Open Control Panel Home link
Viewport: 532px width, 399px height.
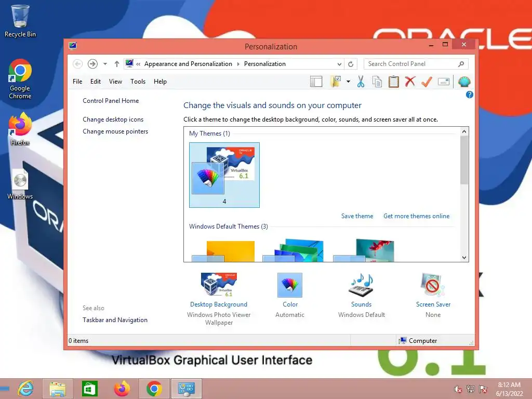[111, 101]
